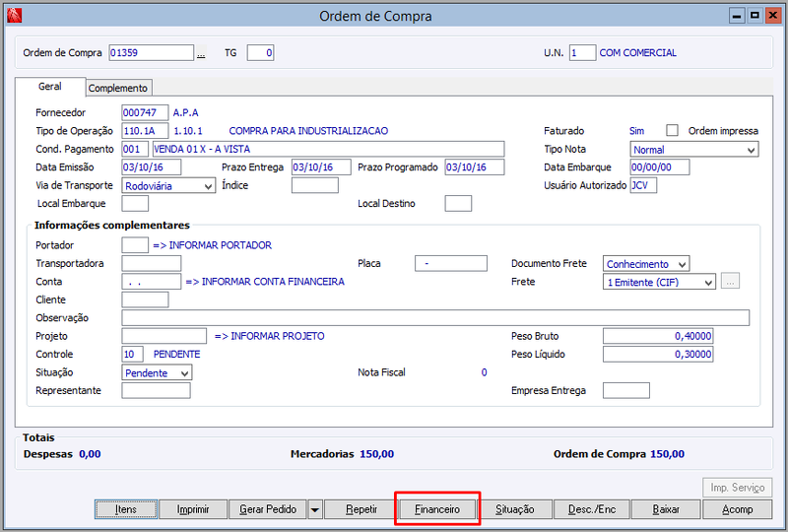Click the Gerar Pedido button
This screenshot has width=788, height=532.
point(268,509)
